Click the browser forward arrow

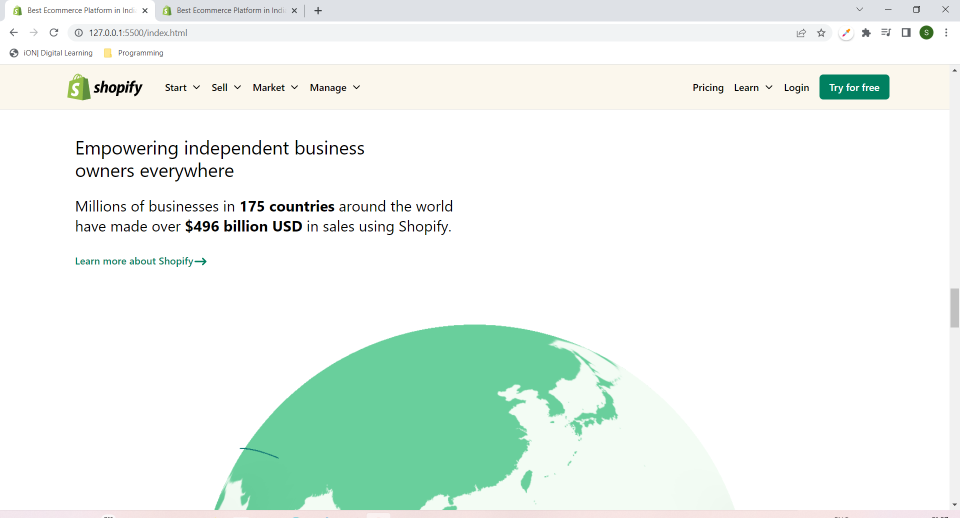pos(34,32)
